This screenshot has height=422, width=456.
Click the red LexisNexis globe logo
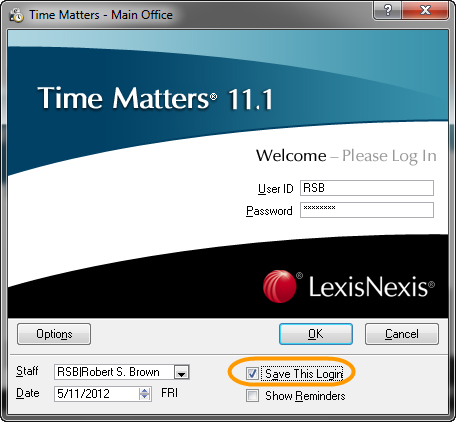tap(279, 286)
